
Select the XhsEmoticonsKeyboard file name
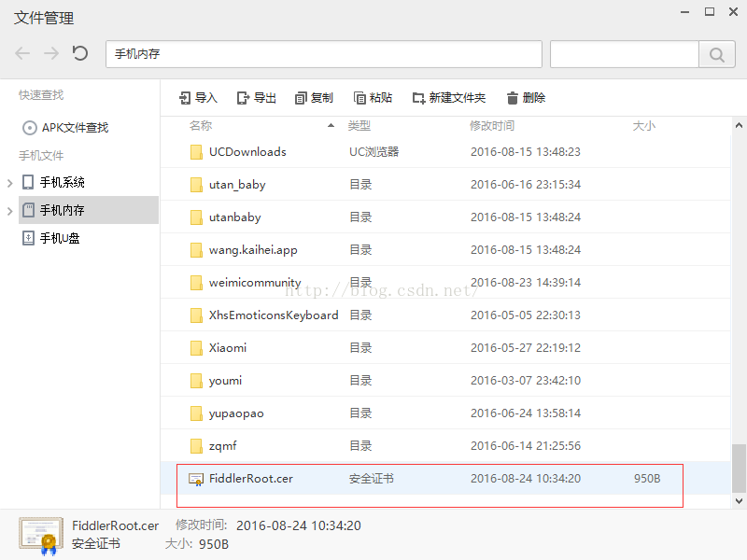274,315
